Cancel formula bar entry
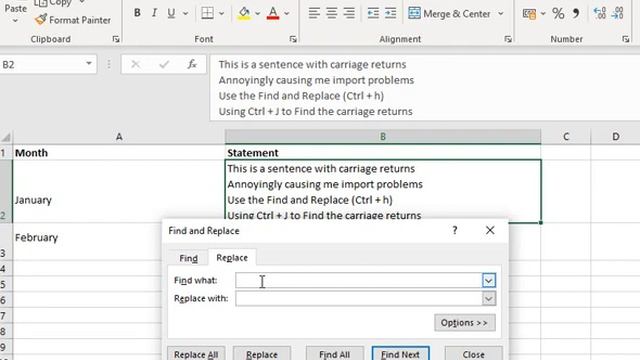 click(136, 64)
